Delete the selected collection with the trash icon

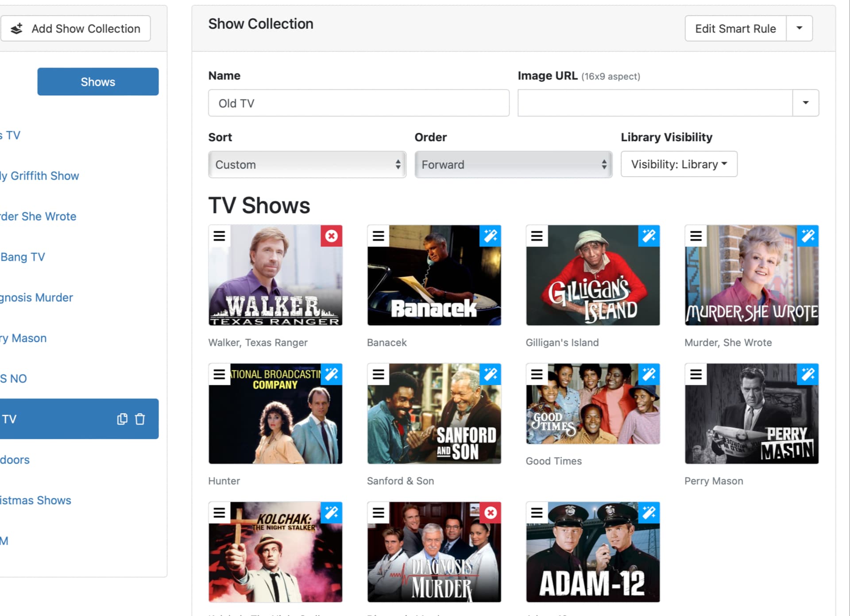point(140,419)
